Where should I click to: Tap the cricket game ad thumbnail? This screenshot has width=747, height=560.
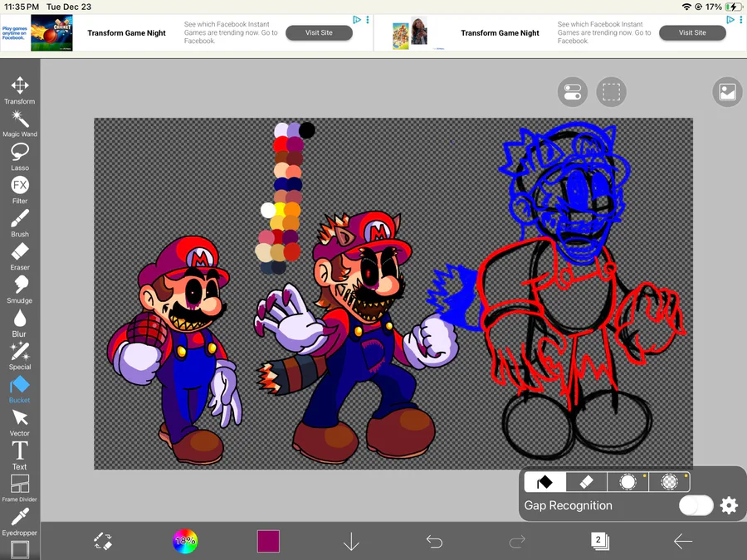(51, 33)
